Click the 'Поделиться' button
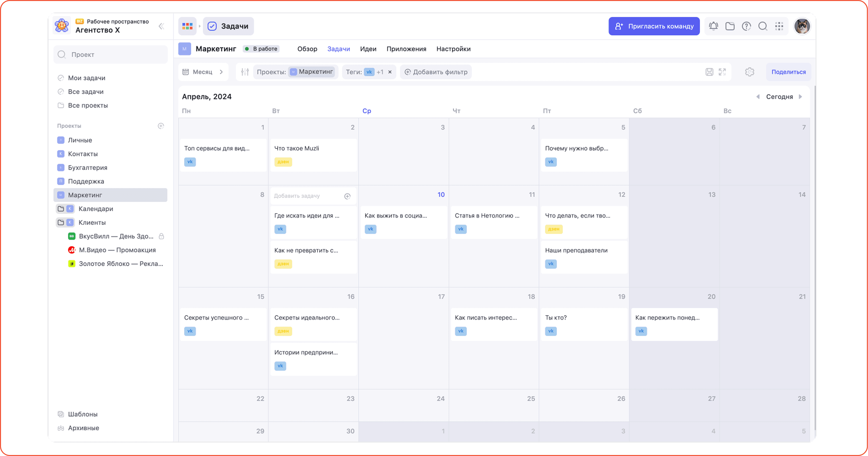 pyautogui.click(x=789, y=72)
